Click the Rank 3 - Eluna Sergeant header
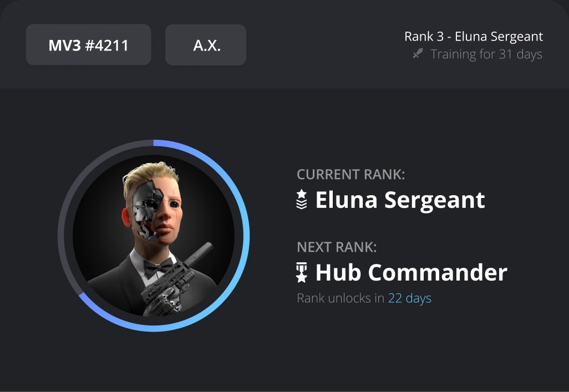This screenshot has width=569, height=392. [x=474, y=36]
